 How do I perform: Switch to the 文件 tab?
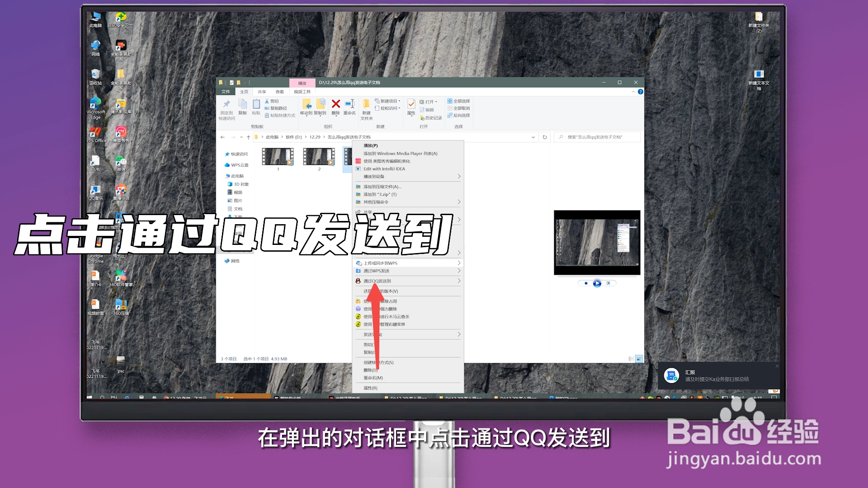[x=226, y=92]
